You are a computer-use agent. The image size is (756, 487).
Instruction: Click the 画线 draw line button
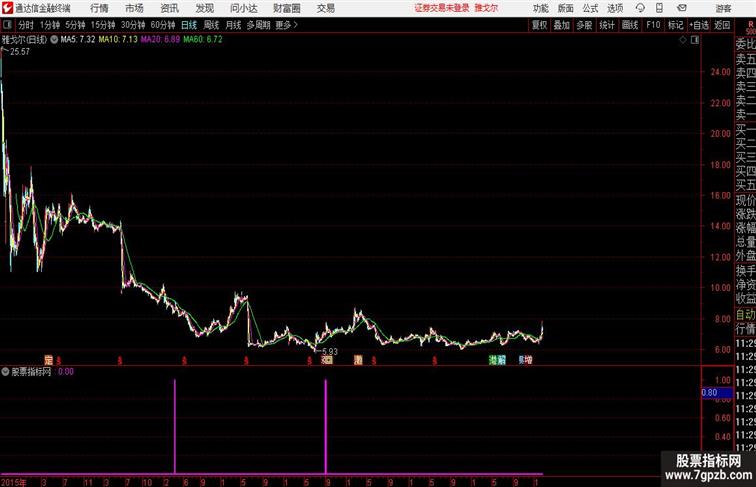click(630, 25)
